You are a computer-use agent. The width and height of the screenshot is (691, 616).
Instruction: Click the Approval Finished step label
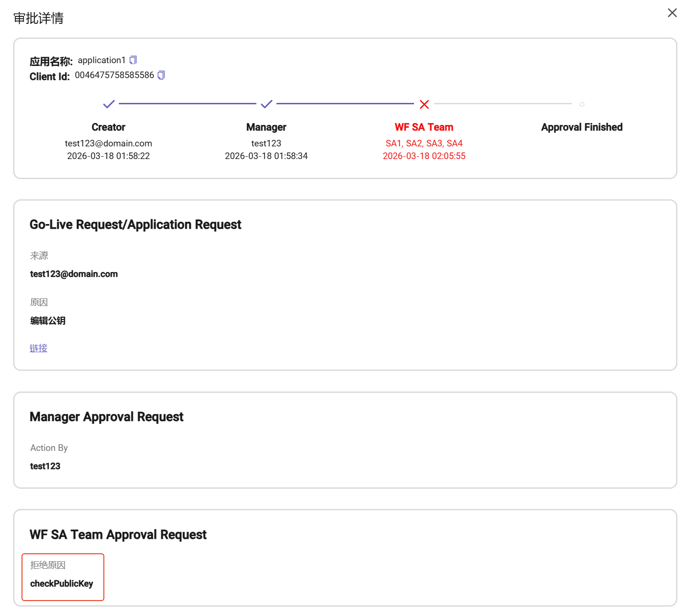[582, 127]
